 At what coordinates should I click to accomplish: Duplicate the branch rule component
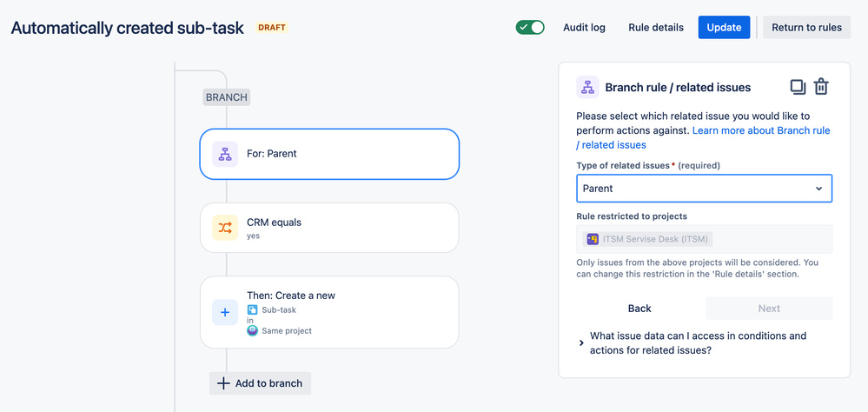797,87
